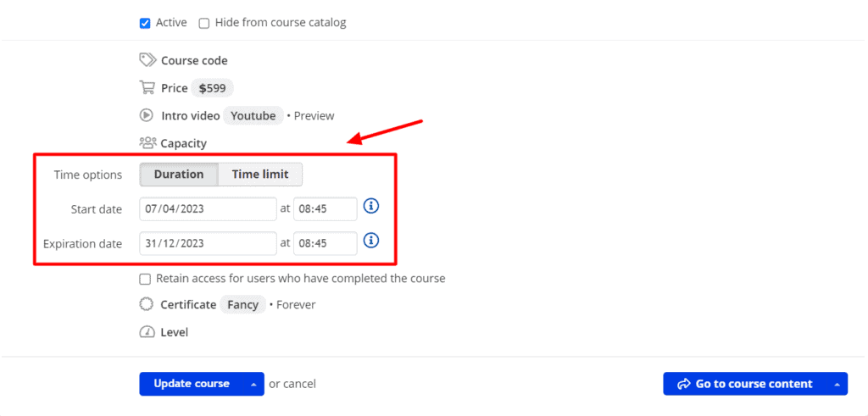Viewport: 868px width, 416px height.
Task: Uncheck the Active checkbox
Action: (x=145, y=23)
